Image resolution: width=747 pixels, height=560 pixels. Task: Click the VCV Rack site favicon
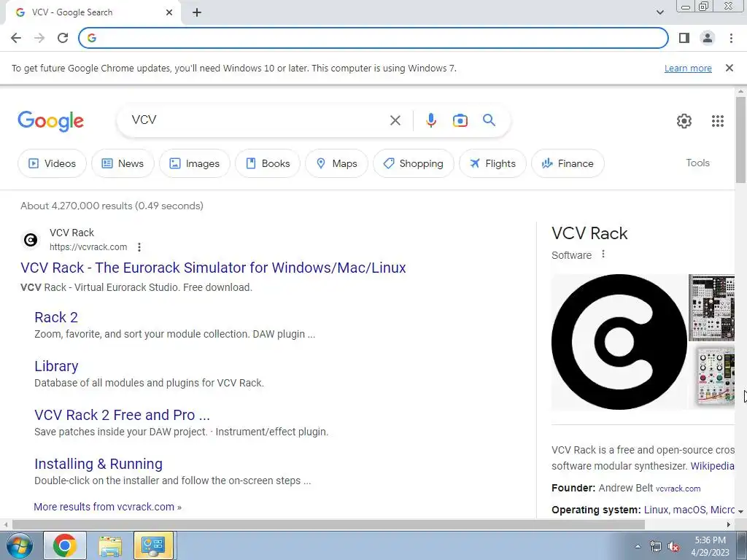(31, 239)
